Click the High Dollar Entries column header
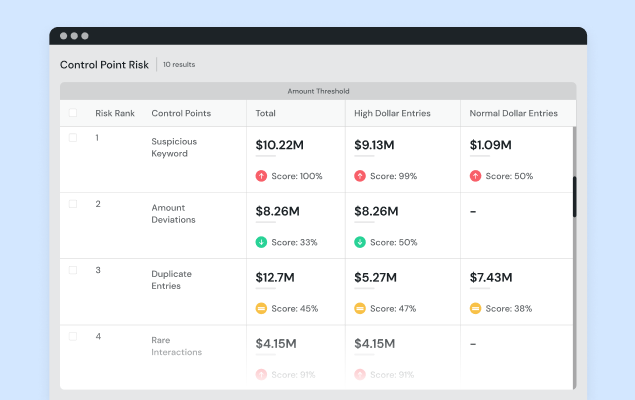 pos(392,113)
